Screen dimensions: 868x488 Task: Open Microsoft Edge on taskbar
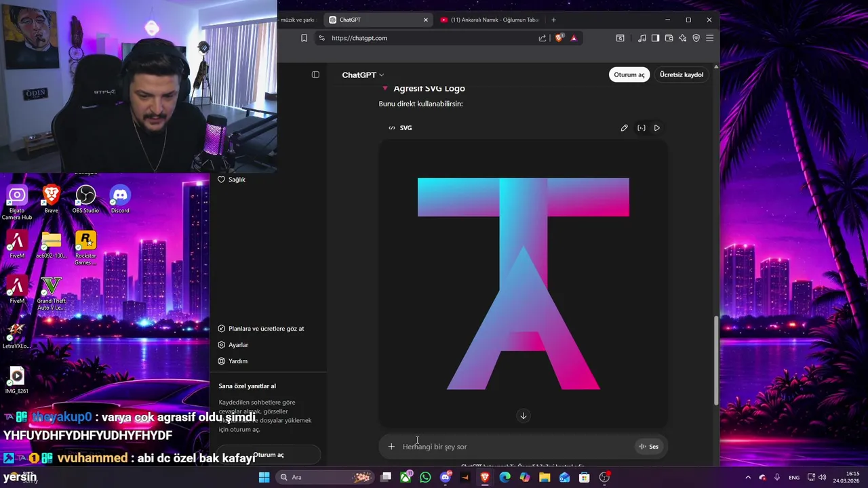505,477
